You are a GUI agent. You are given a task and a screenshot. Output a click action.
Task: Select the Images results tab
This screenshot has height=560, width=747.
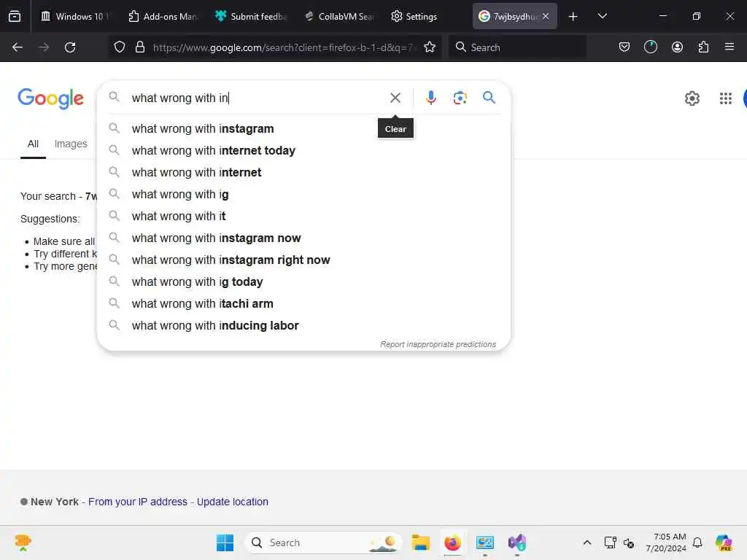tap(71, 144)
